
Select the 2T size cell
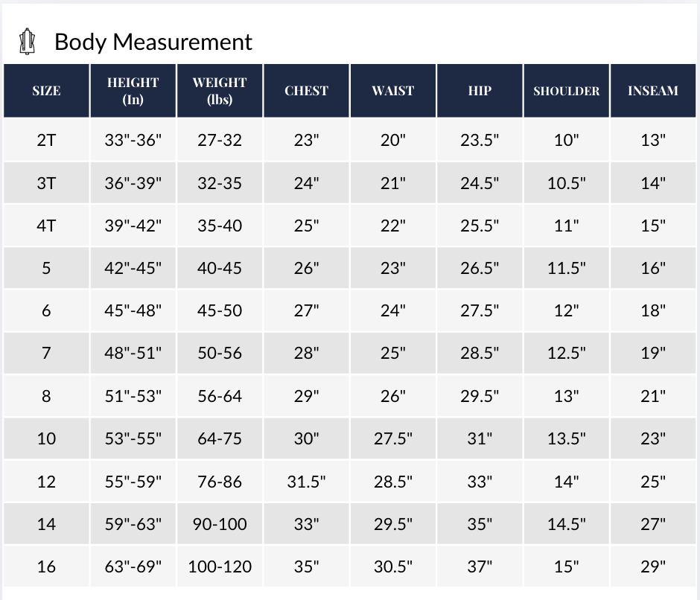click(46, 140)
